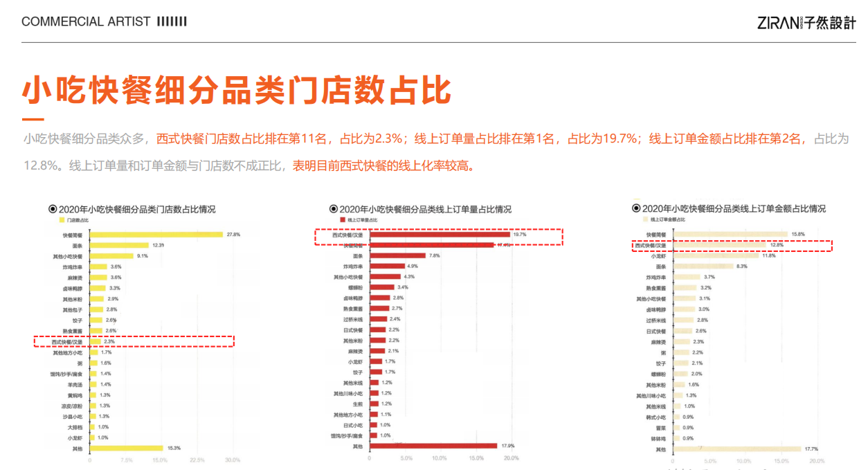Select the beige 线上订单金额占比 legend swatch
The height and width of the screenshot is (470, 868).
(644, 219)
